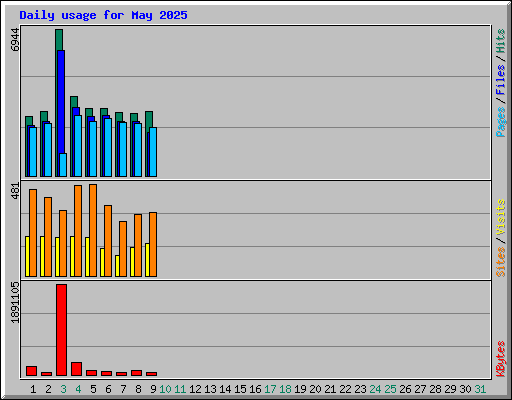Select the cyan Pages bar for day 4
This screenshot has width=512, height=400.
click(78, 146)
